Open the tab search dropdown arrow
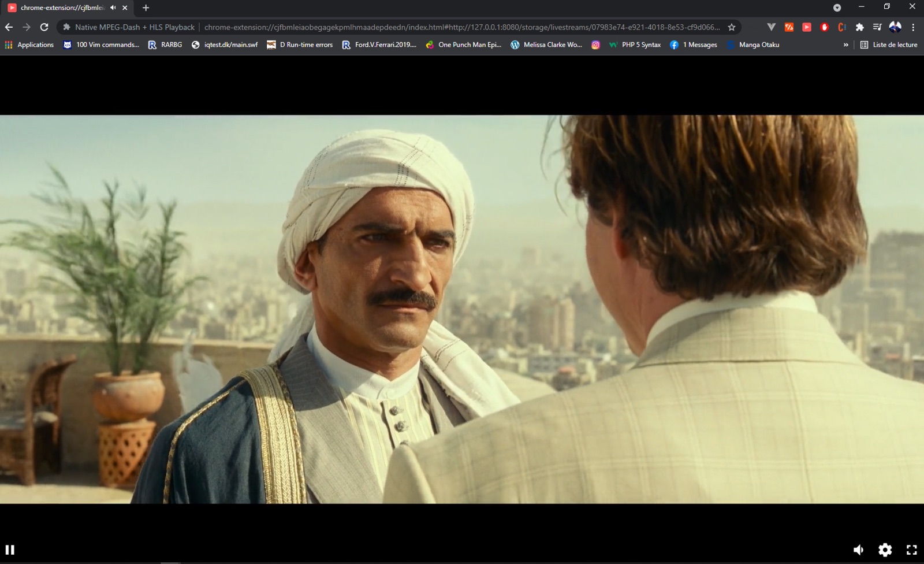Viewport: 924px width, 564px height. click(x=837, y=8)
